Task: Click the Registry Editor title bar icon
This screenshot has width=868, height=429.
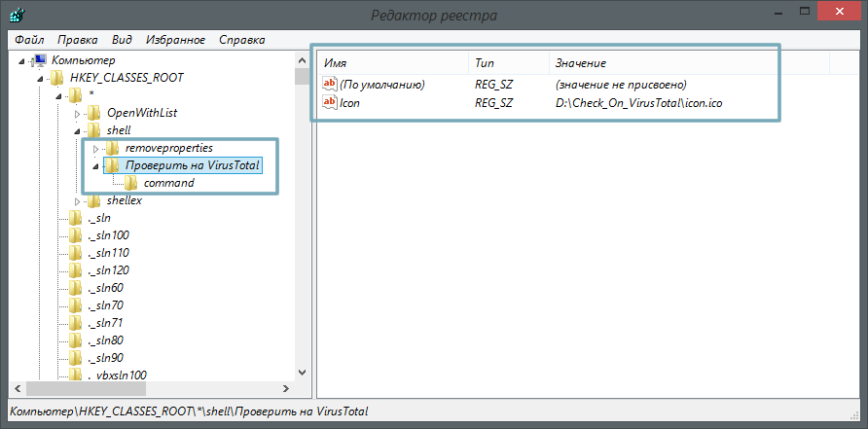Action: click(16, 16)
